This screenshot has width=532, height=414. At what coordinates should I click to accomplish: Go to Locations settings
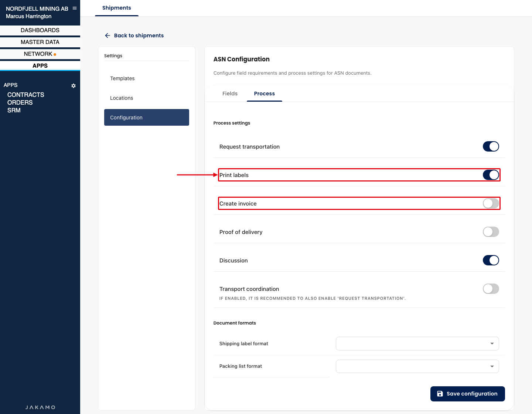(147, 98)
